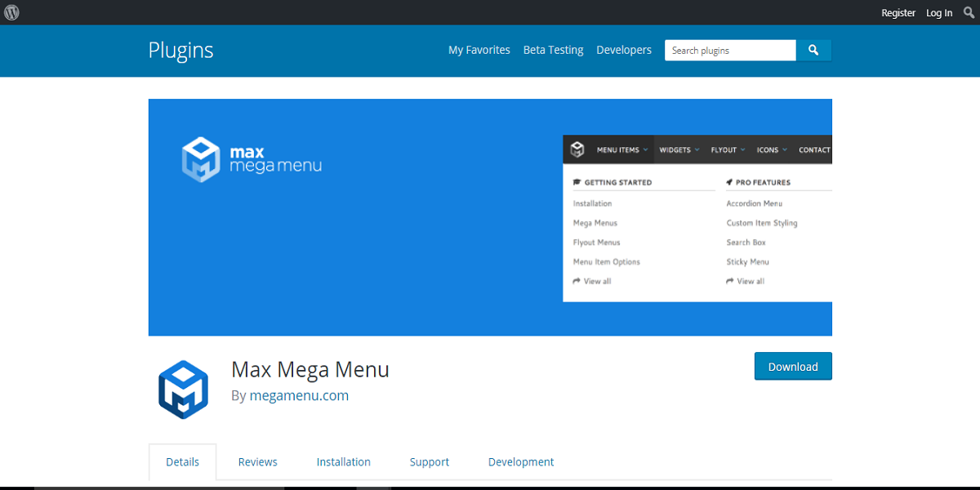
Task: Open Register link in admin bar
Action: click(898, 12)
